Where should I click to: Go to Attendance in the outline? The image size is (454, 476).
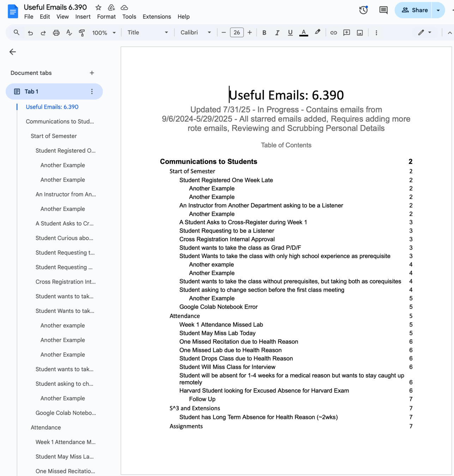point(46,427)
